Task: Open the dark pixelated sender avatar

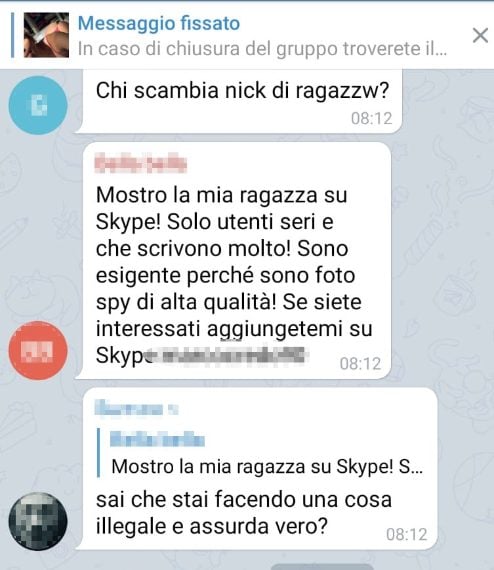Action: pyautogui.click(x=38, y=521)
